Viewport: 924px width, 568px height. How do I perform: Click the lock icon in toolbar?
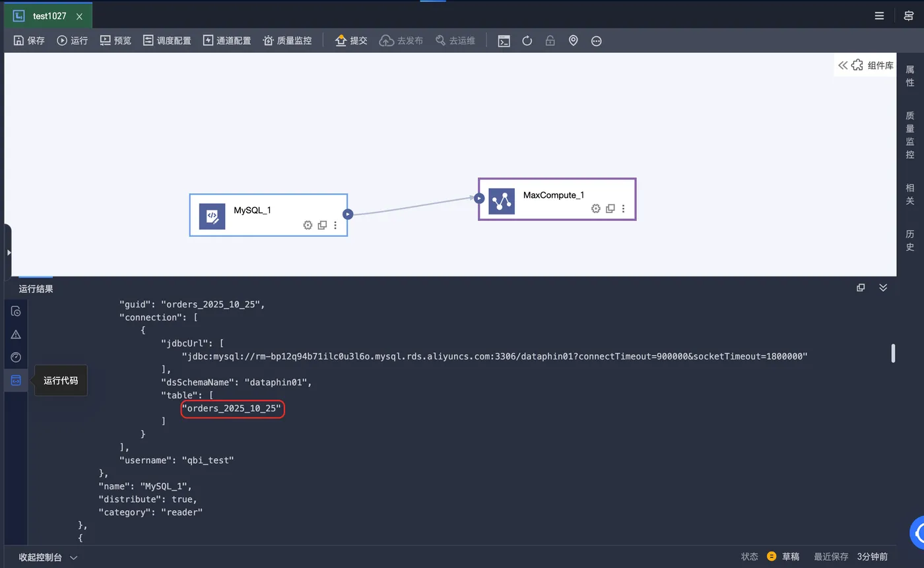(x=550, y=41)
